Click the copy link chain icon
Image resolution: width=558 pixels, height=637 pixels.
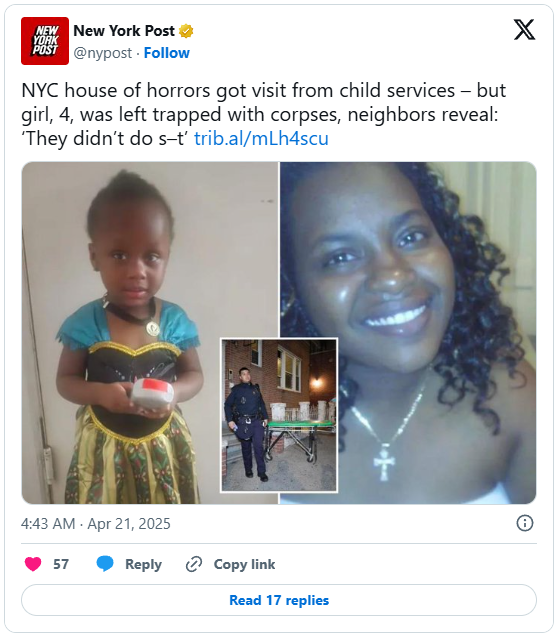[x=194, y=564]
